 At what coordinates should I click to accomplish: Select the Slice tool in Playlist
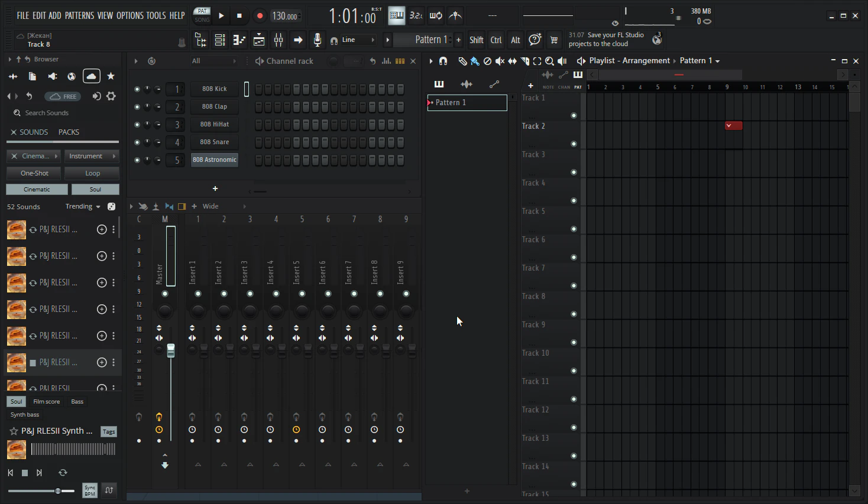tap(524, 61)
